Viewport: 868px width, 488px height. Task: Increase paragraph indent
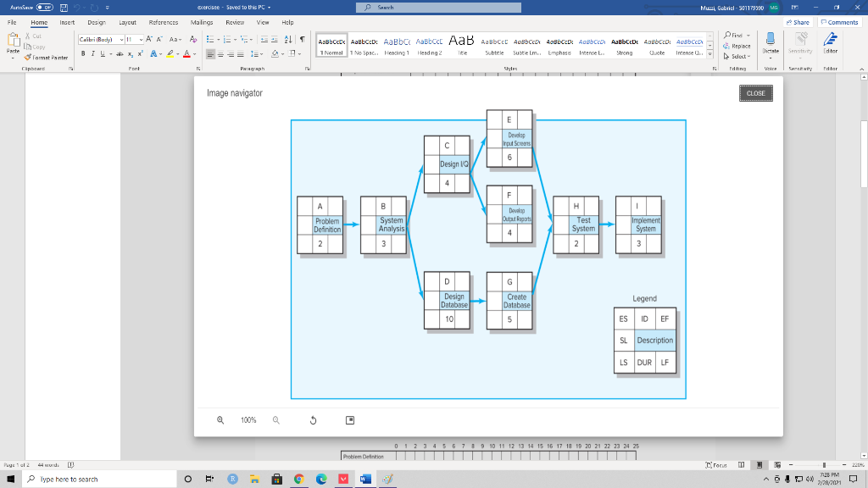tap(275, 39)
